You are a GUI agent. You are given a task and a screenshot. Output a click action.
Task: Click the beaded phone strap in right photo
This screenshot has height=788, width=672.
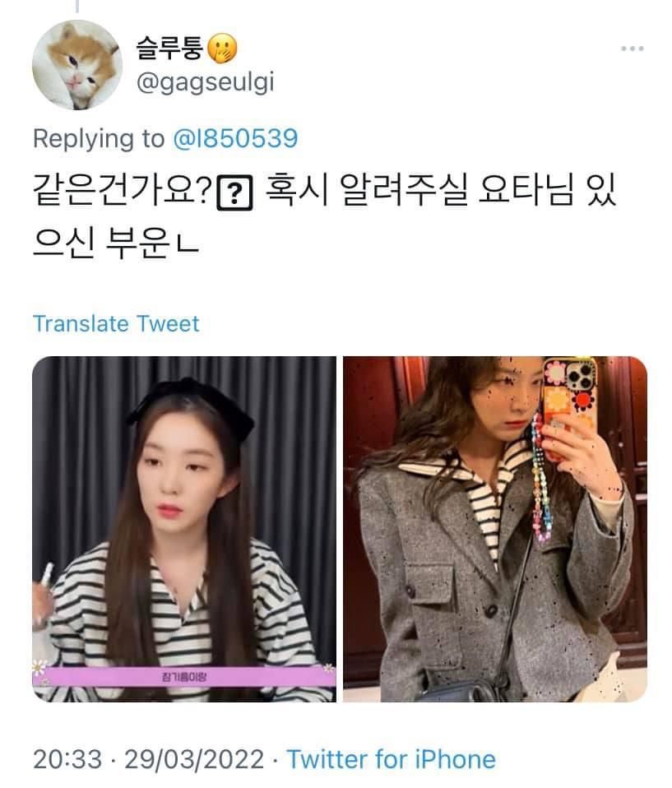[540, 477]
